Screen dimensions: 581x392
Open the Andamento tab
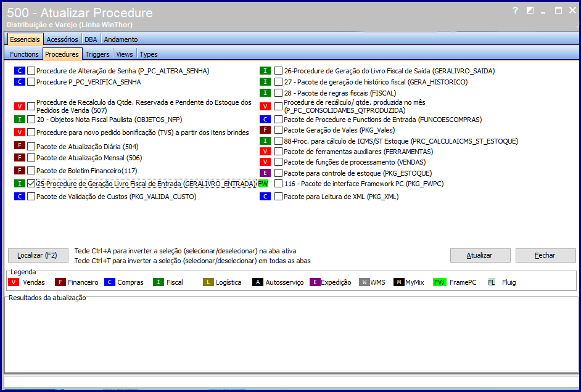[121, 39]
